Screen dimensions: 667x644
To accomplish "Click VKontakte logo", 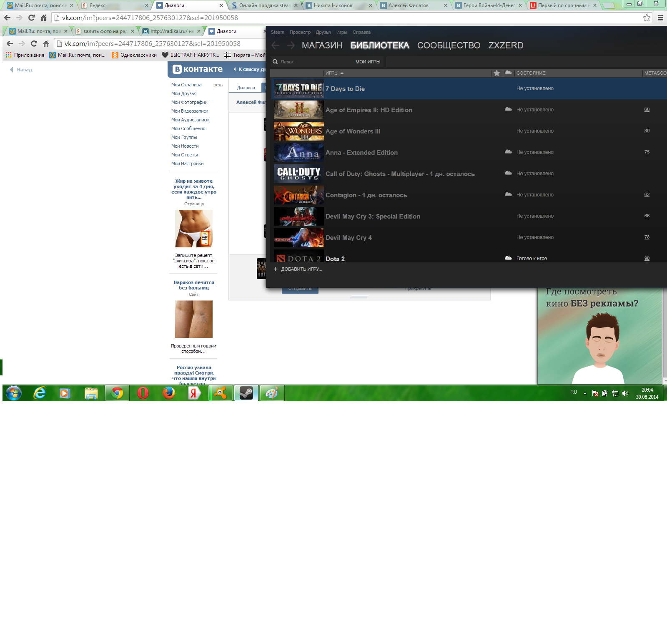I will click(198, 69).
